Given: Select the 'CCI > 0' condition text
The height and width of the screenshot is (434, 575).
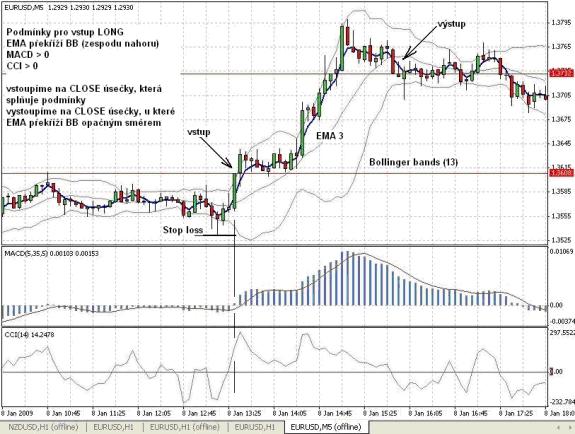Looking at the screenshot, I should click(x=22, y=66).
